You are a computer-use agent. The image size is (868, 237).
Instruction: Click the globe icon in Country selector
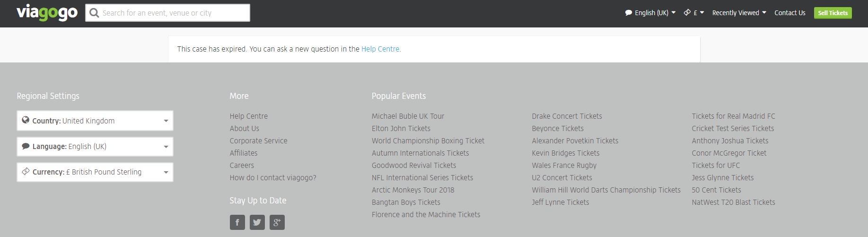tap(26, 120)
